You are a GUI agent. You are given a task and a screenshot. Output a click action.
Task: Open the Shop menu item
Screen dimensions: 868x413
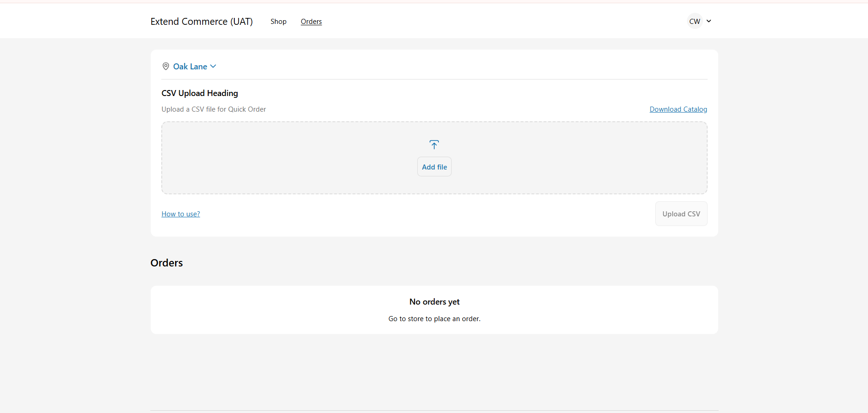[278, 22]
